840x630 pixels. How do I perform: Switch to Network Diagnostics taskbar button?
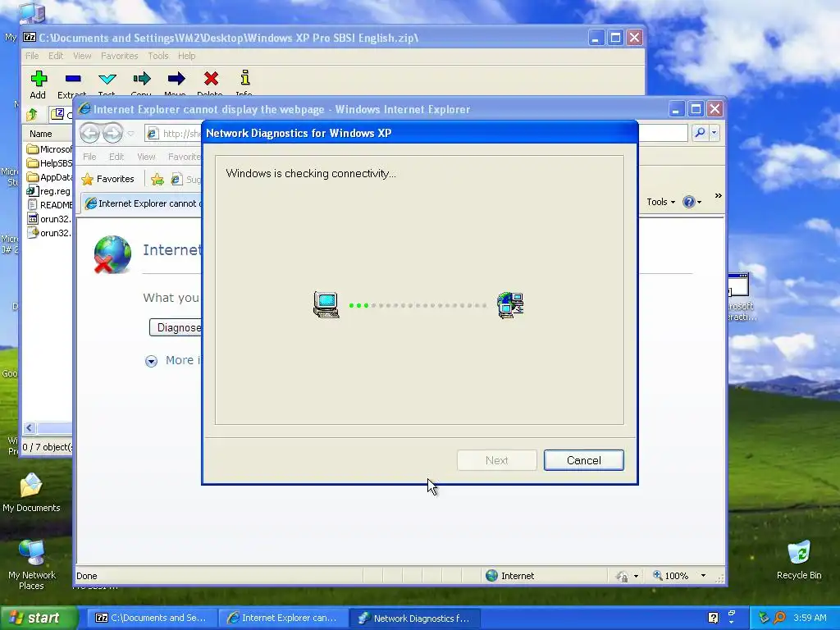pos(415,619)
